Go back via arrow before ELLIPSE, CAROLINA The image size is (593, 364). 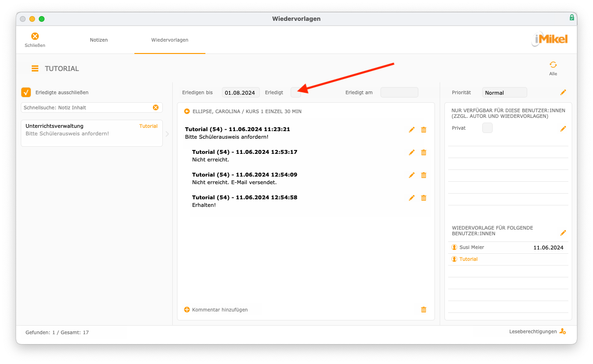tap(187, 112)
